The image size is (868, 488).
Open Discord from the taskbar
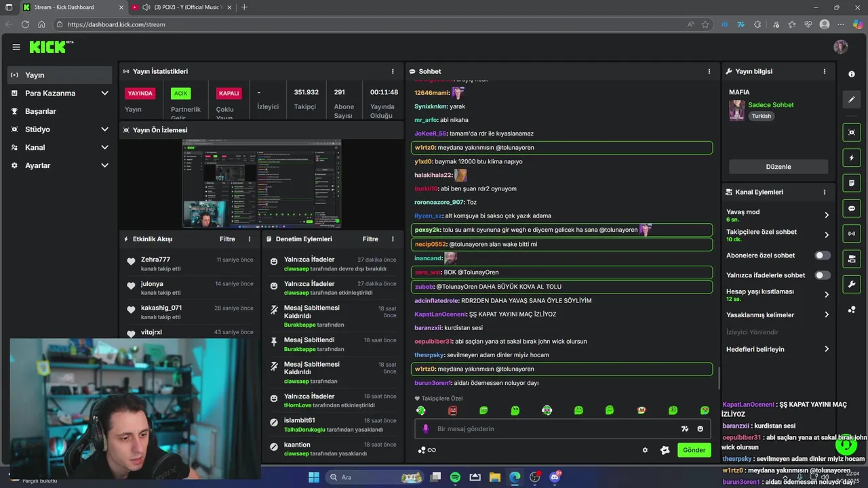pyautogui.click(x=555, y=477)
